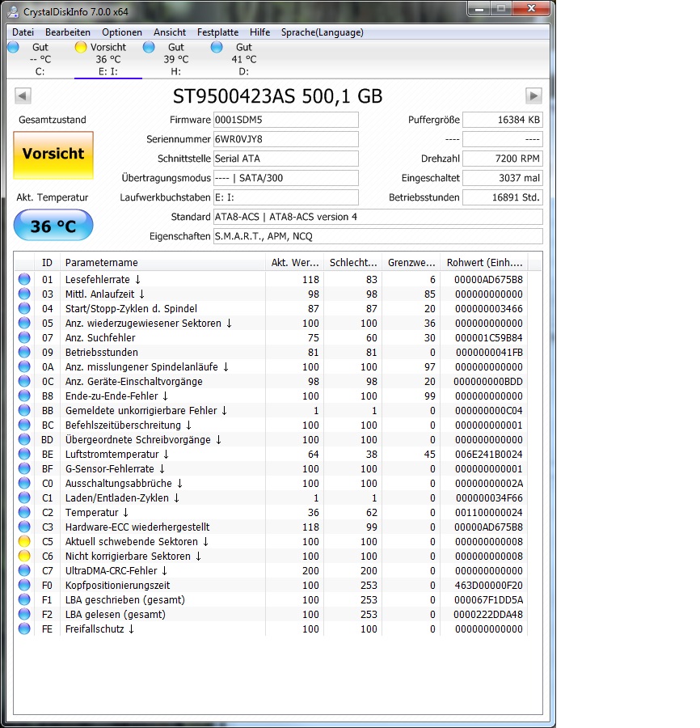Click the Laufwerkbuchstaben field E: I:
This screenshot has width=700, height=728.
click(286, 197)
